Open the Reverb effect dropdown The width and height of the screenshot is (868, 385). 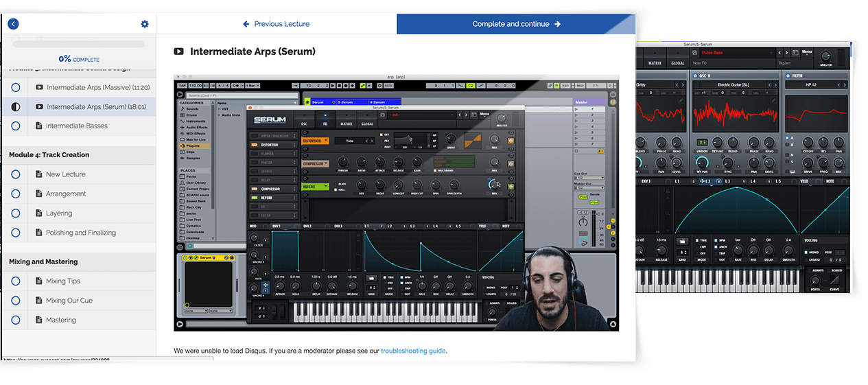pos(316,186)
